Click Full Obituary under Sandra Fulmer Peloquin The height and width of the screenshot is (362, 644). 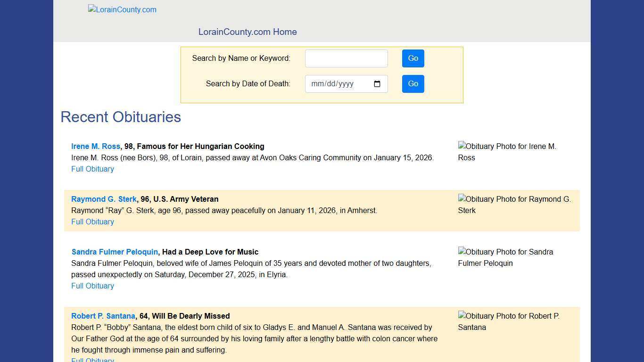pos(92,286)
